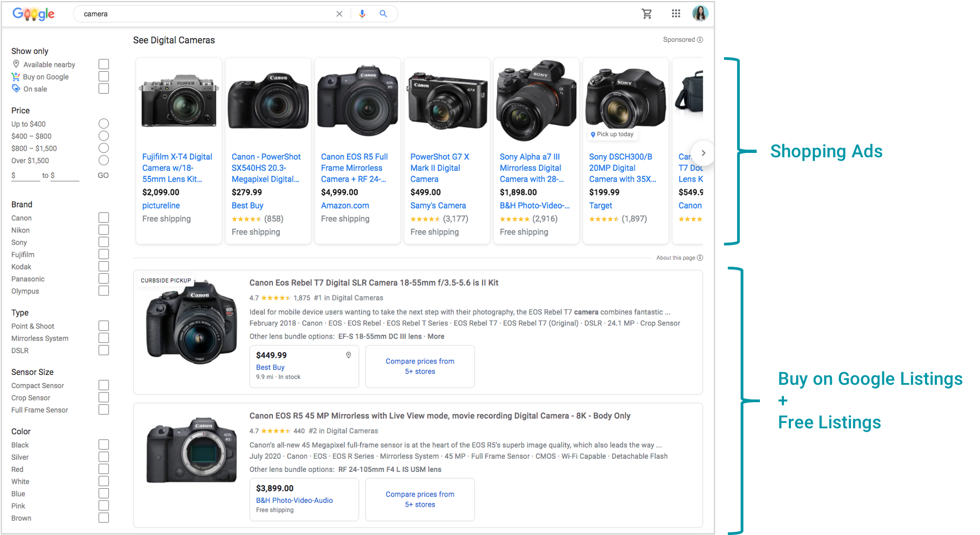
Task: Click the Target seller link
Action: click(x=600, y=206)
